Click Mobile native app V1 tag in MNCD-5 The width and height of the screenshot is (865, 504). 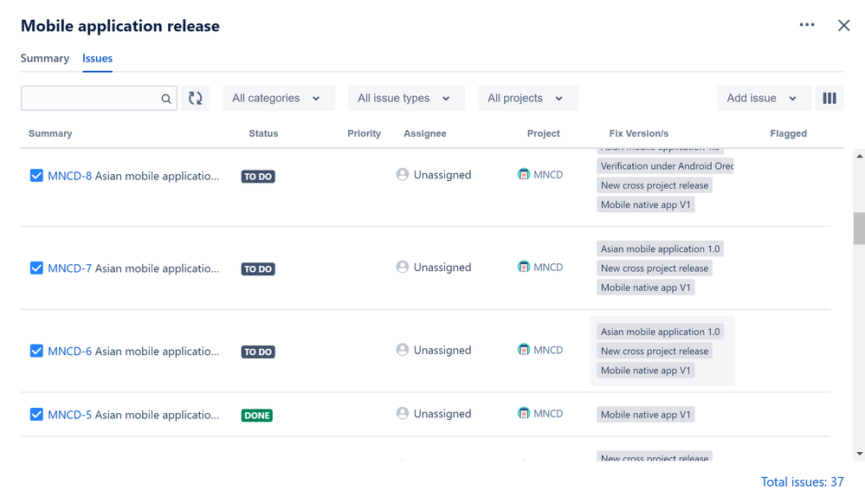click(645, 415)
